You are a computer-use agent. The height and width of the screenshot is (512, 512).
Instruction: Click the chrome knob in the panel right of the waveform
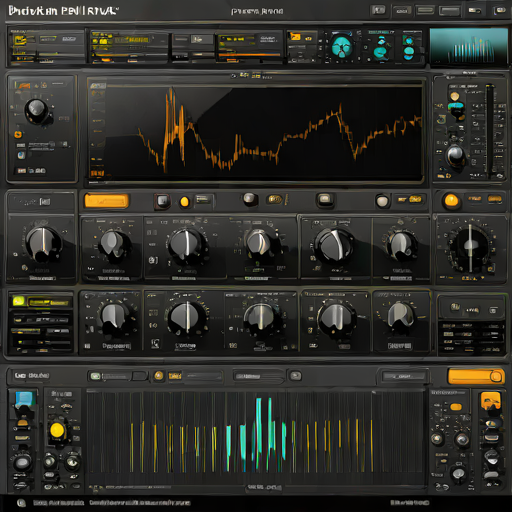tap(455, 156)
